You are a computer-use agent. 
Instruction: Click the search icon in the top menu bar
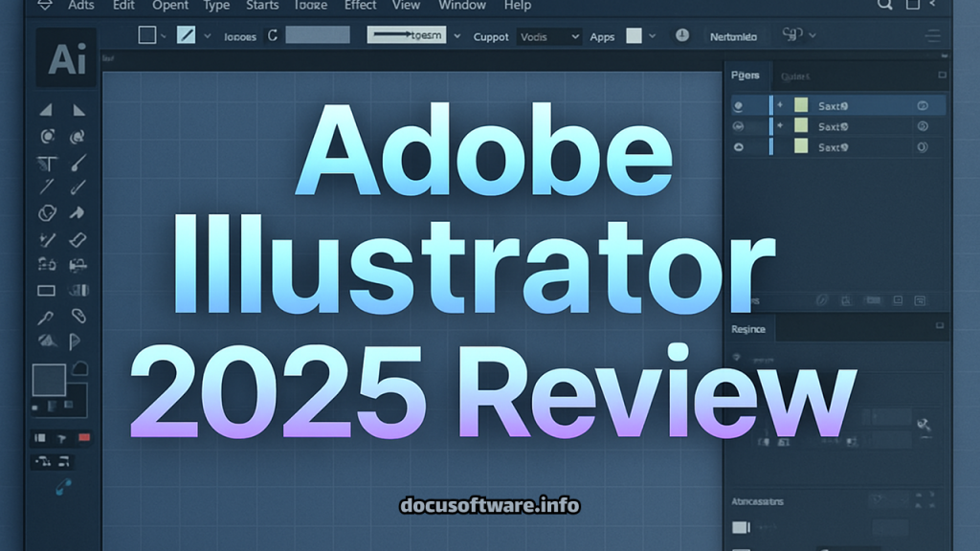click(x=885, y=6)
